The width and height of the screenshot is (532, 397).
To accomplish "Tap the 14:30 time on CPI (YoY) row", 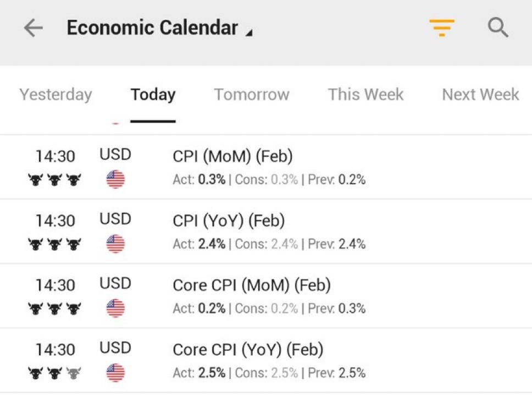I will [55, 221].
